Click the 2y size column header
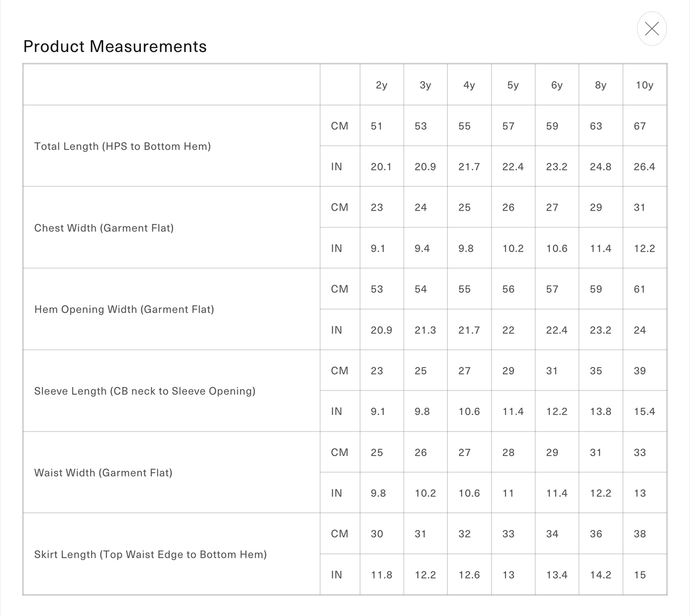 [x=382, y=85]
